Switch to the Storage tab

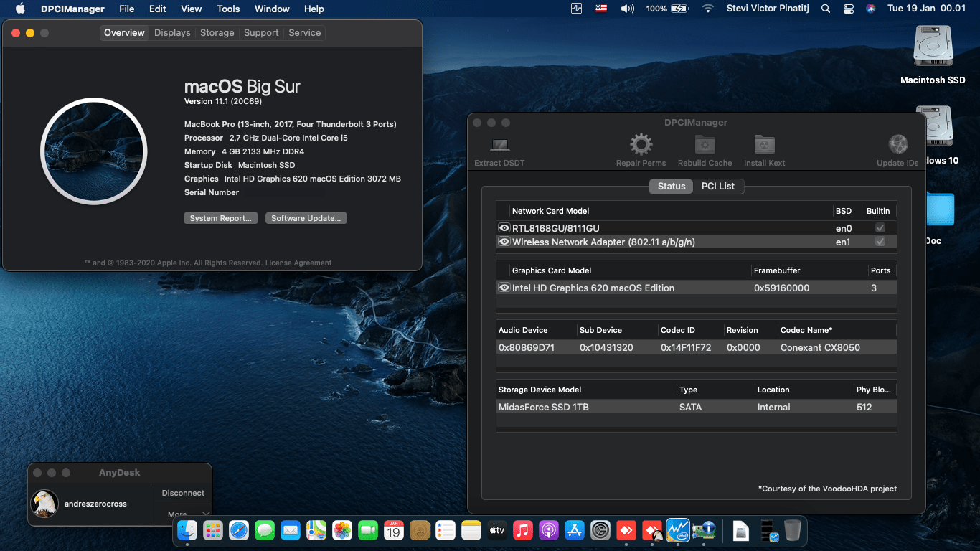point(217,33)
